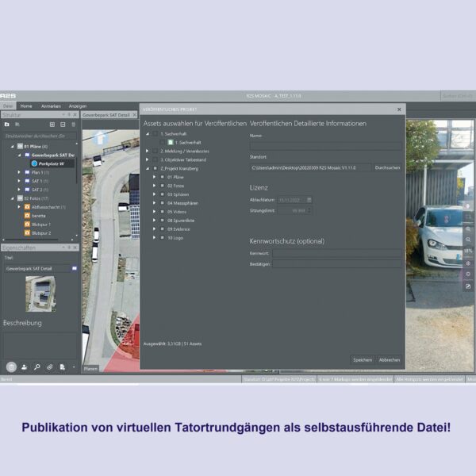Switch to the Home ribbon tab

[x=26, y=106]
